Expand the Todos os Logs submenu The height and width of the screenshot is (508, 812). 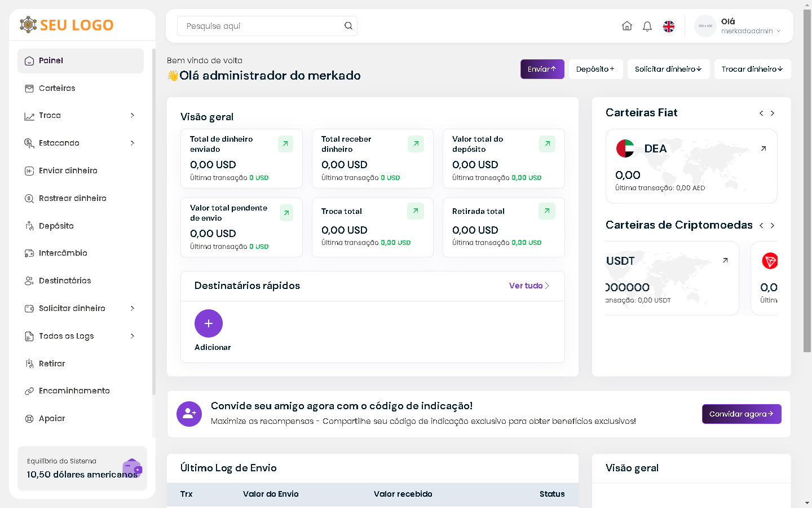coord(133,336)
